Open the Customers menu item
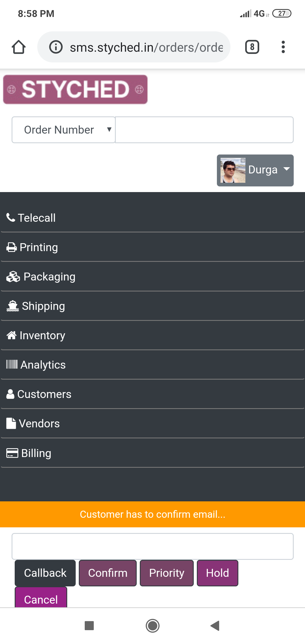Viewport: 305px width, 644px height. [152, 394]
